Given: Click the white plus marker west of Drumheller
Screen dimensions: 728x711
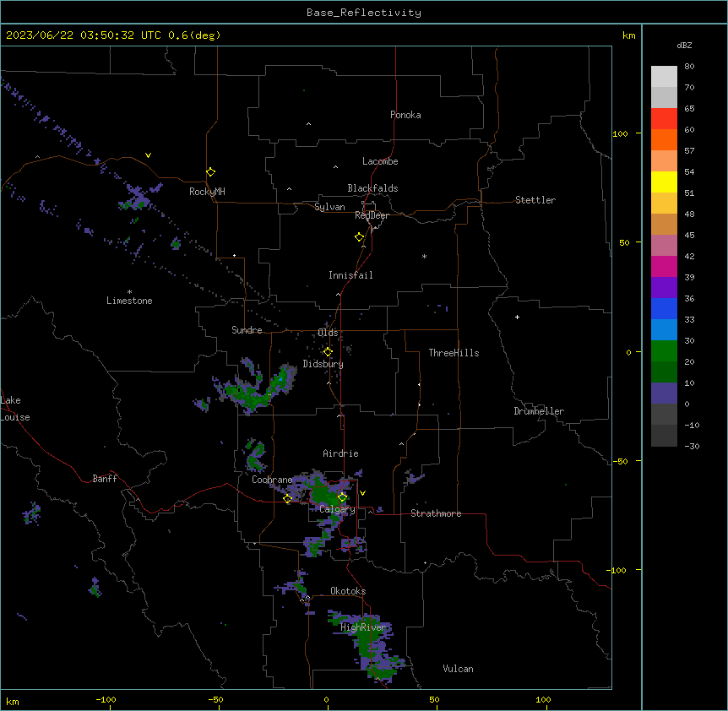Looking at the screenshot, I should 517,317.
